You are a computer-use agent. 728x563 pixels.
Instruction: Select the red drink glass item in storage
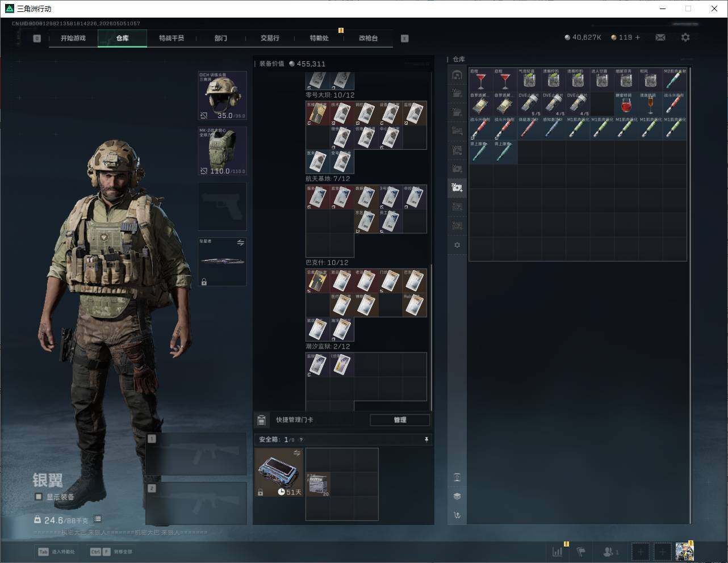click(626, 104)
